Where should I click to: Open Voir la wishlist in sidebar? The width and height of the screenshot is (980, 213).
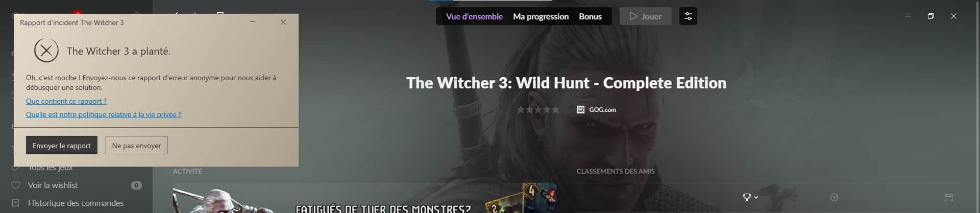(x=53, y=185)
